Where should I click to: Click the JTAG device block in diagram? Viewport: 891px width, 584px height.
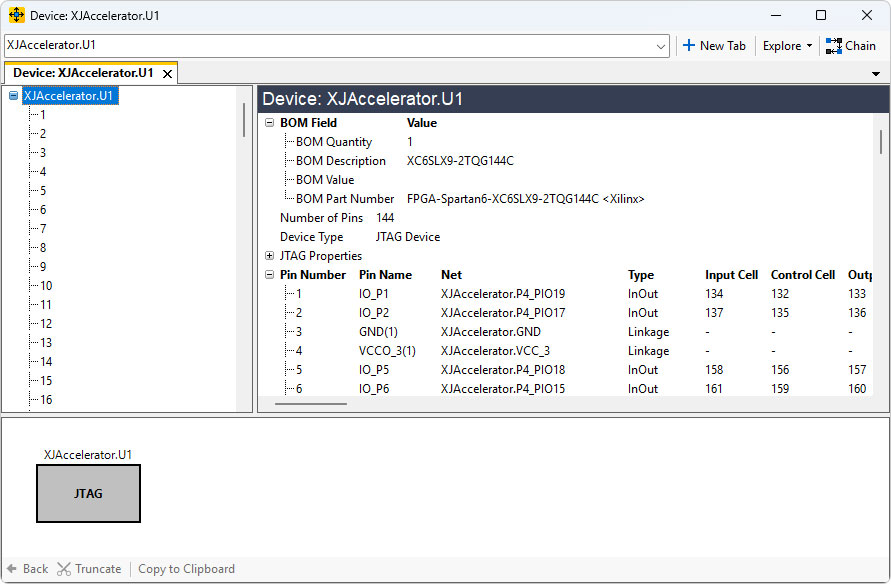pos(88,493)
